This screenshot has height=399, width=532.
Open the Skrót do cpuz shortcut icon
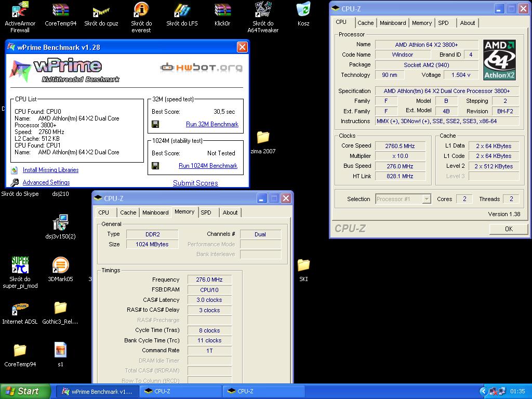101,11
